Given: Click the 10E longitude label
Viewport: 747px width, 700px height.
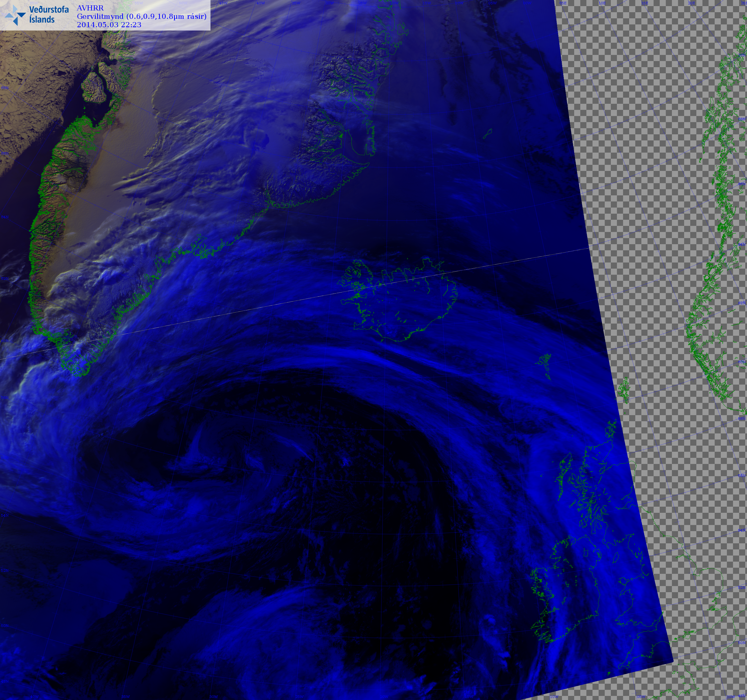Looking at the screenshot, I should (602, 3).
